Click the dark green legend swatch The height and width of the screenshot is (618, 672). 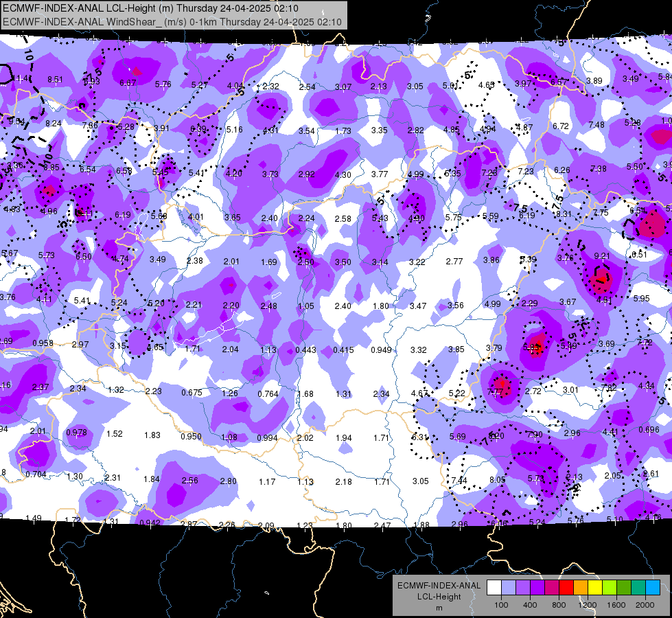[x=624, y=588]
